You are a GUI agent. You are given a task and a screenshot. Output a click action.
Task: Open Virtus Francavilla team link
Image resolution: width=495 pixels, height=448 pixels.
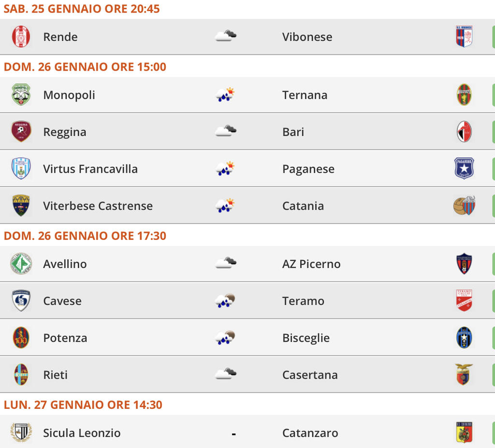coord(90,169)
